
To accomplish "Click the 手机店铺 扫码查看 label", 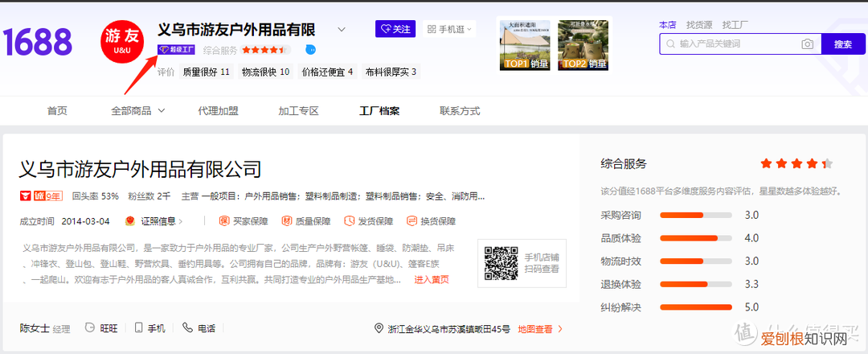I will (542, 263).
